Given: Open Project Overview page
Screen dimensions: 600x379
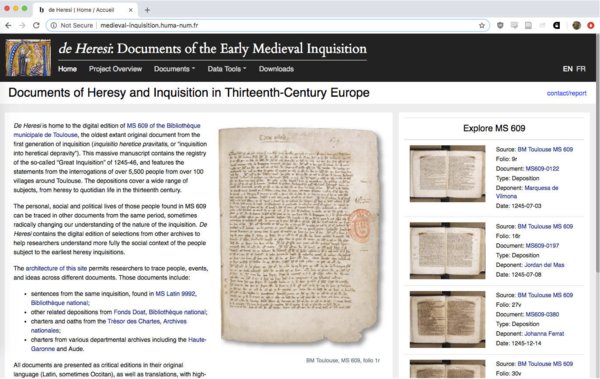Looking at the screenshot, I should click(x=115, y=69).
